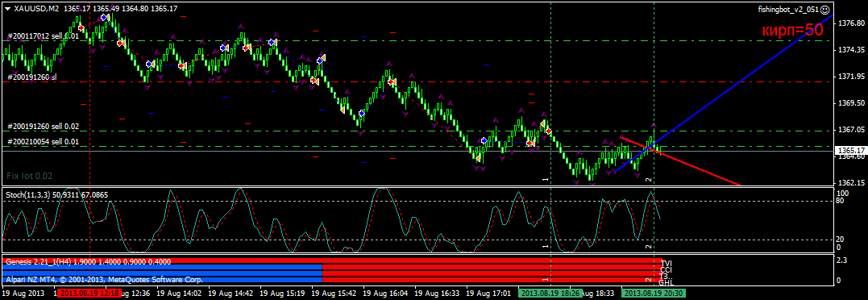This screenshot has height=300, width=868.
Task: Select order line #200210054 sell 0.01
Action: tap(44, 142)
